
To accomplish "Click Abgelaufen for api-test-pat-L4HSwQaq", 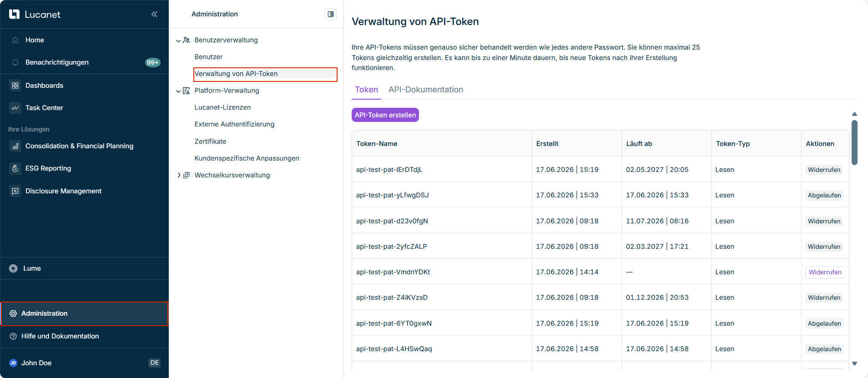I will click(x=824, y=349).
